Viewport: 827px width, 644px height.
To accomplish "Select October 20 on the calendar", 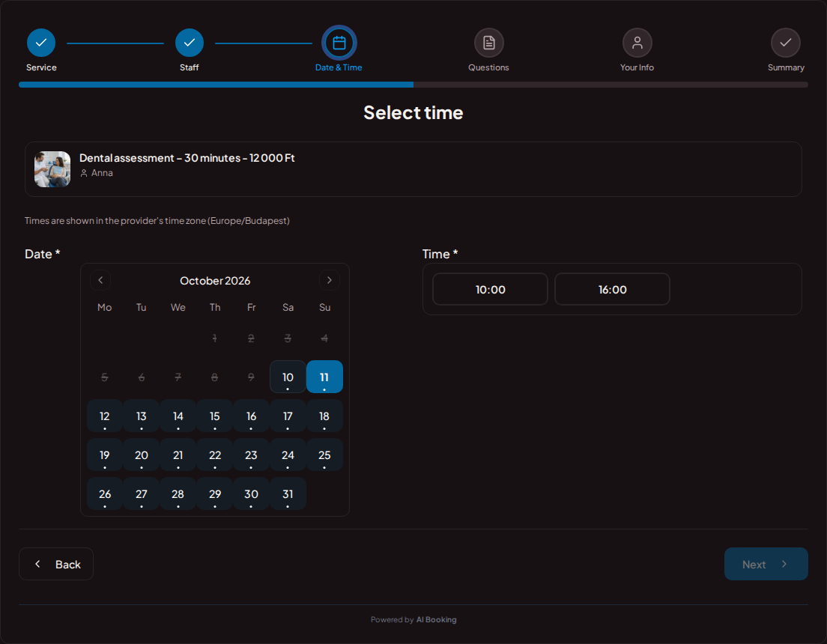I will tap(142, 455).
